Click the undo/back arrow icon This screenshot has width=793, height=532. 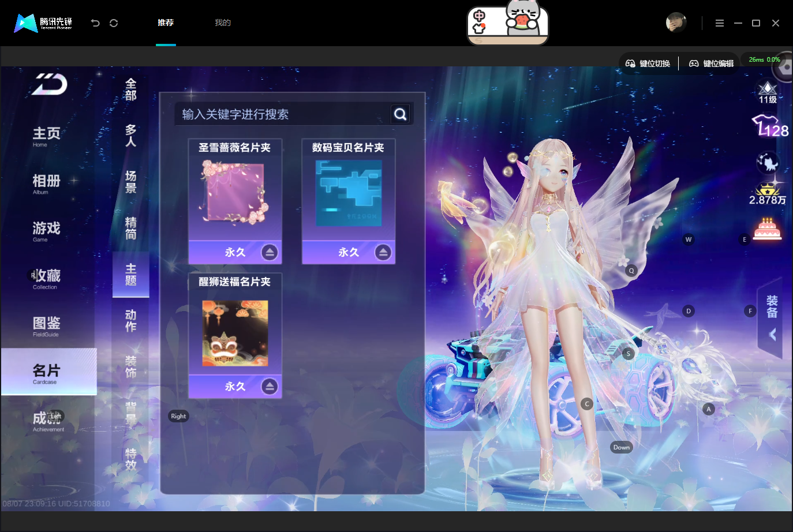[x=95, y=23]
